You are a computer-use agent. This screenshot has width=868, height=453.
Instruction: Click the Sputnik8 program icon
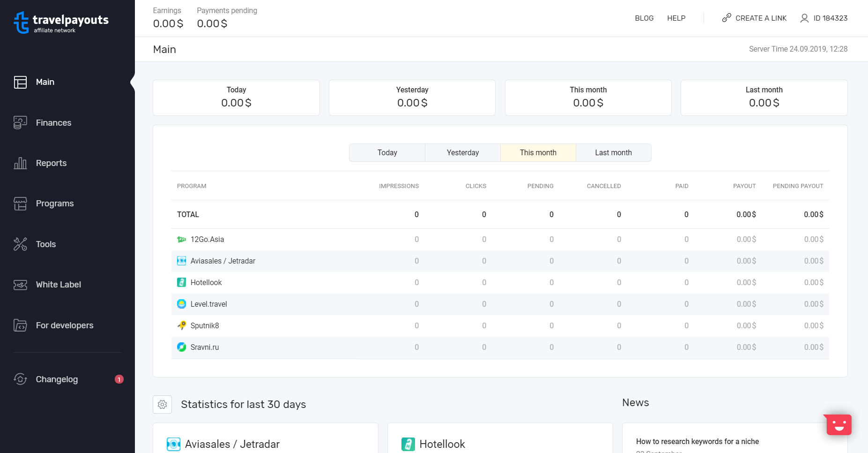coord(182,325)
